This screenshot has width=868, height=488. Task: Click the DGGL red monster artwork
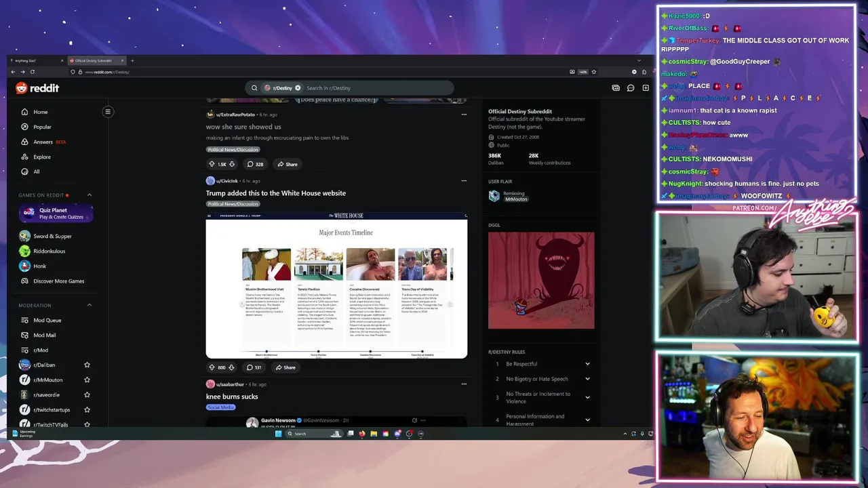pos(541,281)
